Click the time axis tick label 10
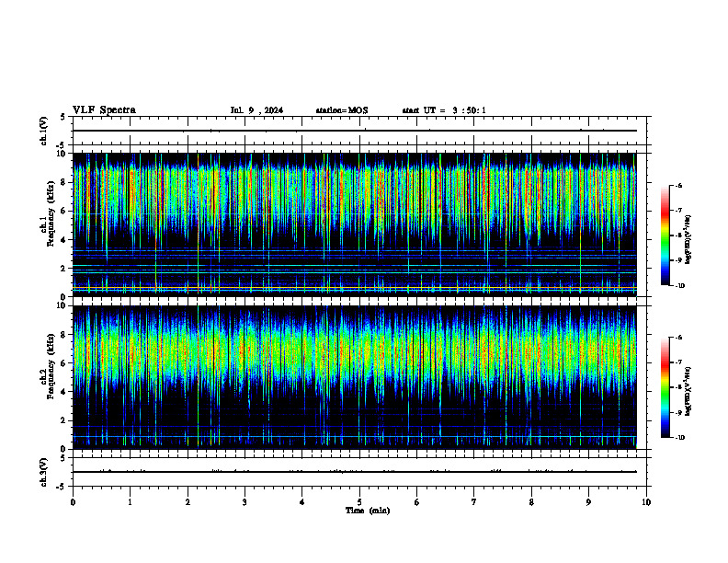Screen dimensions: 728x563 (646, 502)
